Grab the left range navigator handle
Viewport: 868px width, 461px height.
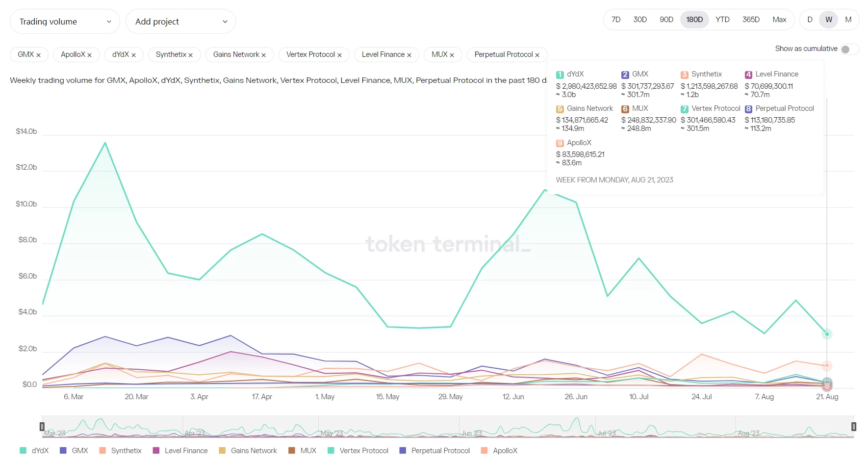(x=42, y=427)
